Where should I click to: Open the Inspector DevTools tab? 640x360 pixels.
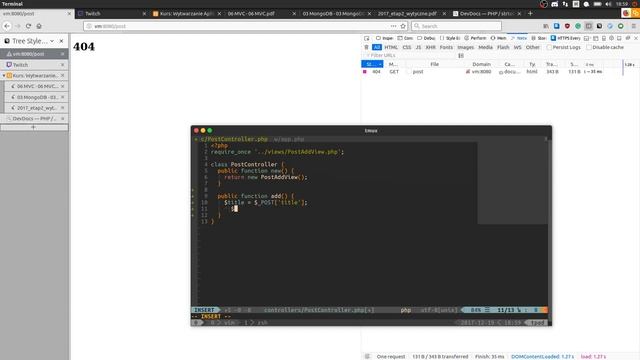point(384,38)
